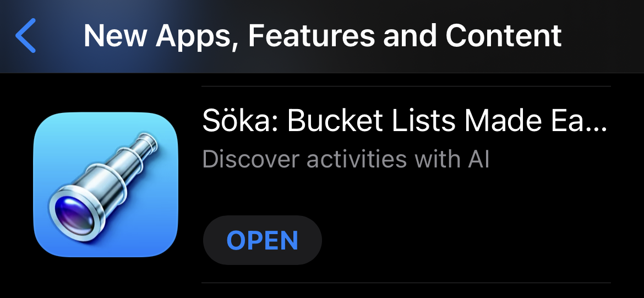Viewport: 644px width, 298px height.
Task: Return to the previous App Store page
Action: (26, 36)
